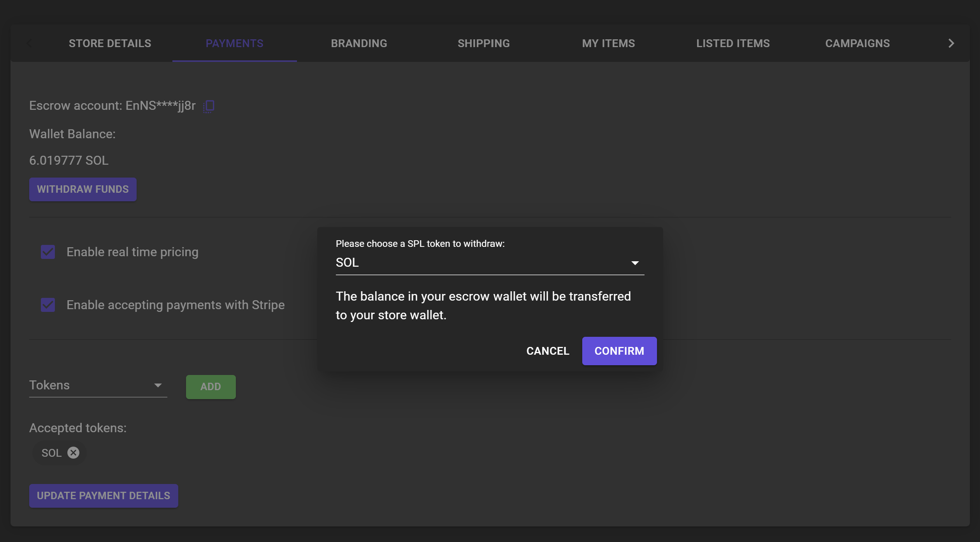This screenshot has width=980, height=542.
Task: Copy the escrow account address
Action: click(x=209, y=106)
